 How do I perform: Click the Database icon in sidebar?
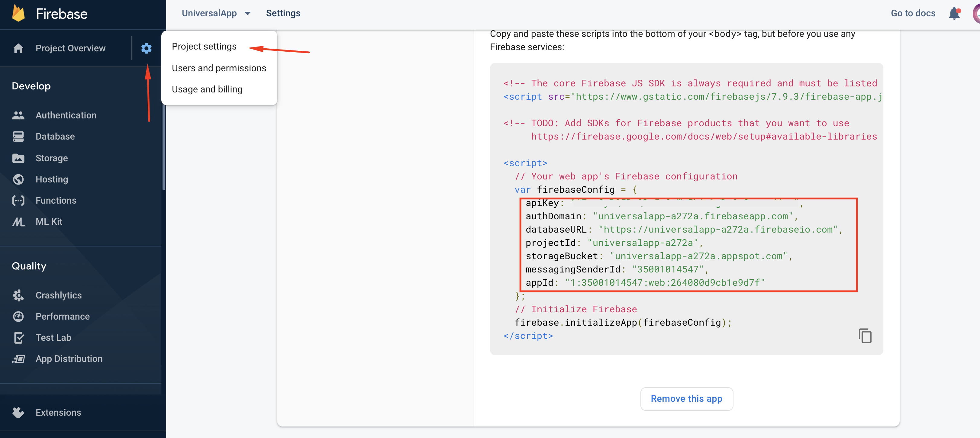point(18,137)
